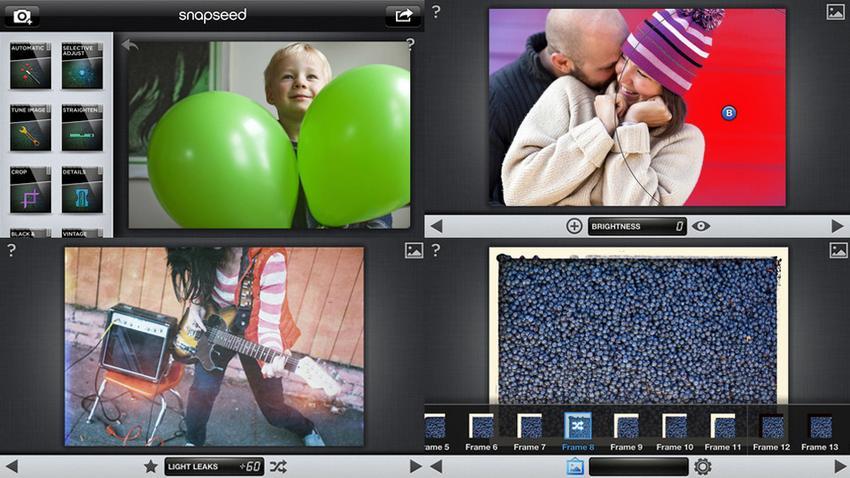The width and height of the screenshot is (850, 478).
Task: Click the add control point plus button
Action: pos(574,226)
